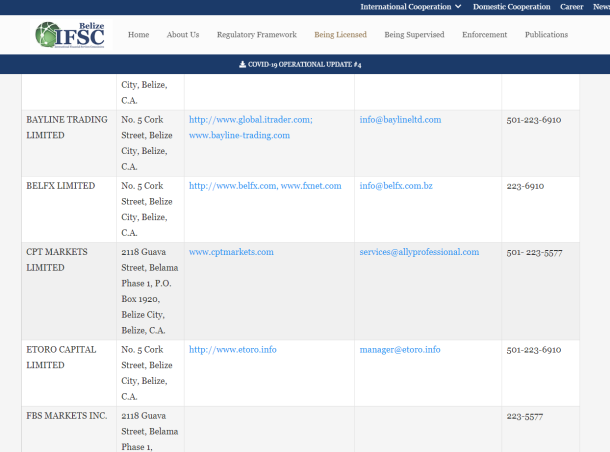Select the FBS MARKETS INC. cell
Viewport: 610px width, 452px height.
click(x=69, y=429)
